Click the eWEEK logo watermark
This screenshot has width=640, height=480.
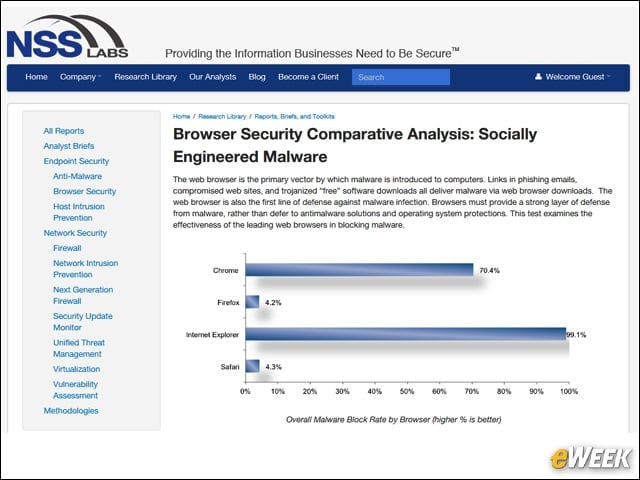[590, 458]
